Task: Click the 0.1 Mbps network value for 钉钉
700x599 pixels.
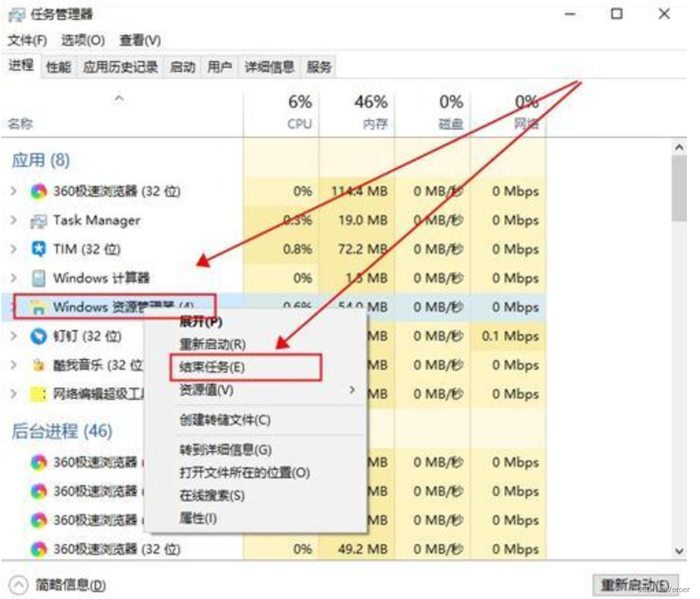Action: coord(510,336)
